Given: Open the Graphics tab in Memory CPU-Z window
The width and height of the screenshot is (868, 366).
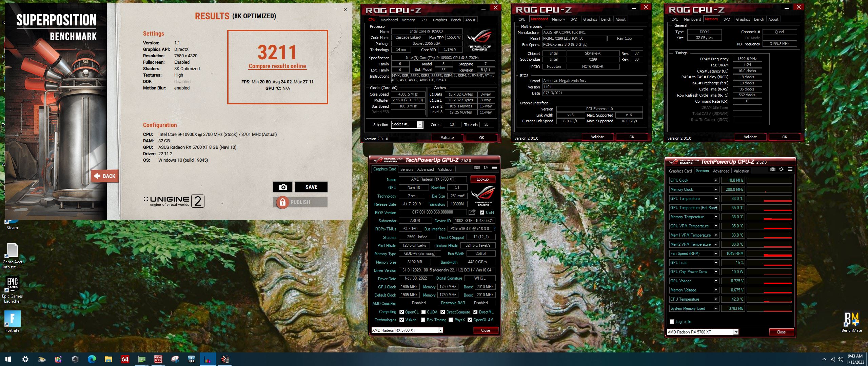Looking at the screenshot, I should (x=743, y=19).
